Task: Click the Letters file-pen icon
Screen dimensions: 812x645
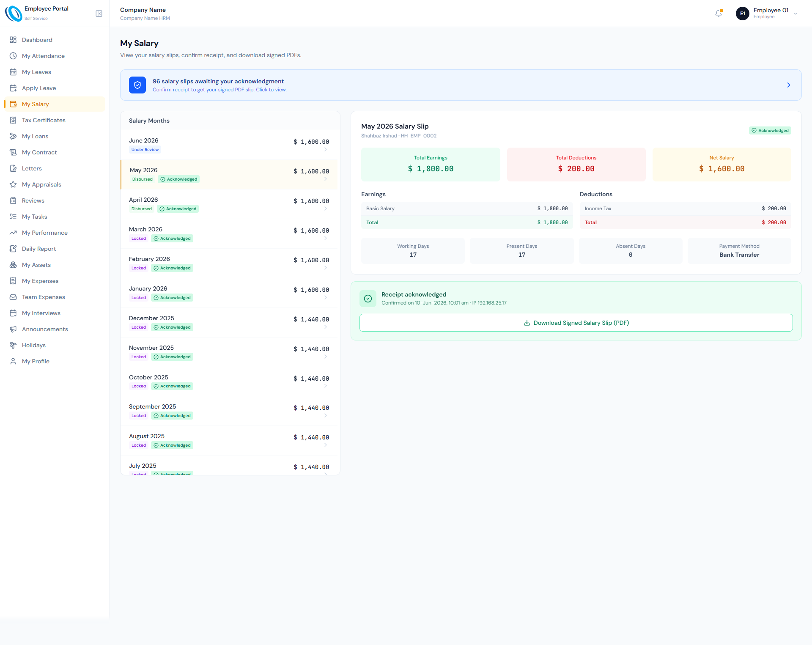Action: point(13,168)
